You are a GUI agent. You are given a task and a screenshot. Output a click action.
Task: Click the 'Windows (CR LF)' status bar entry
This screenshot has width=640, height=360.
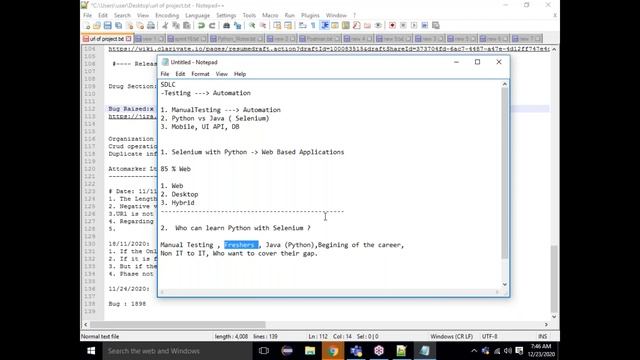click(451, 336)
